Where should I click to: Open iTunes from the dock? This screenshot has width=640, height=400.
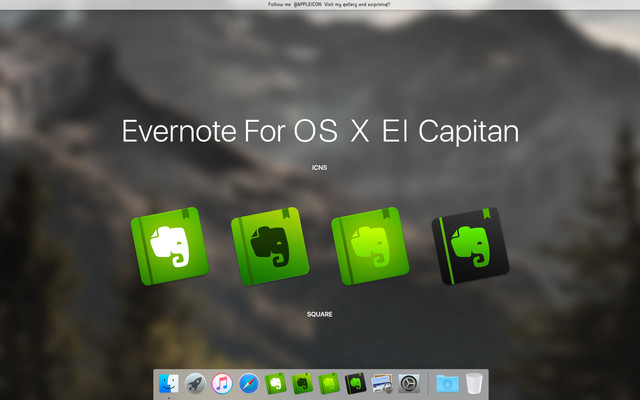[222, 383]
